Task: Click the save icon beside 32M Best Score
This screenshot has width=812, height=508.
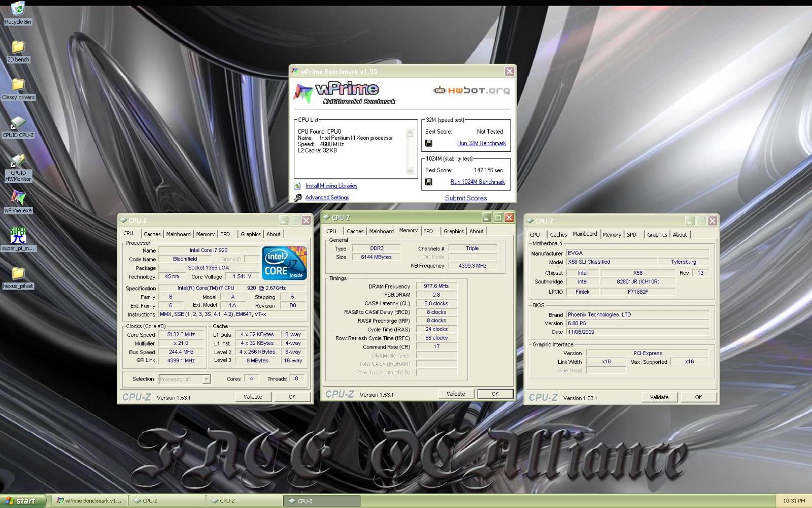Action: coord(429,144)
